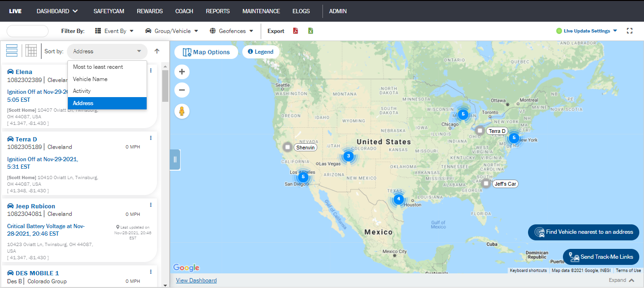Open the SAFETYCAM tab

point(109,11)
